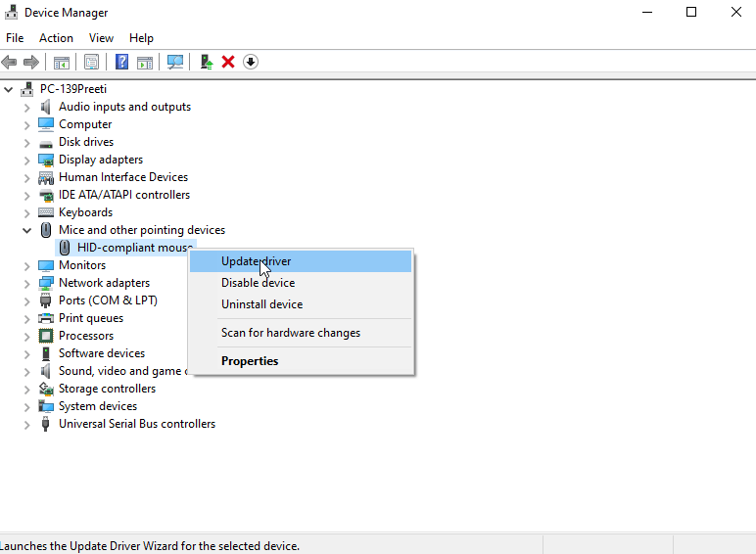Collapse Mice and other pointing devices
The image size is (756, 554).
[x=27, y=230]
